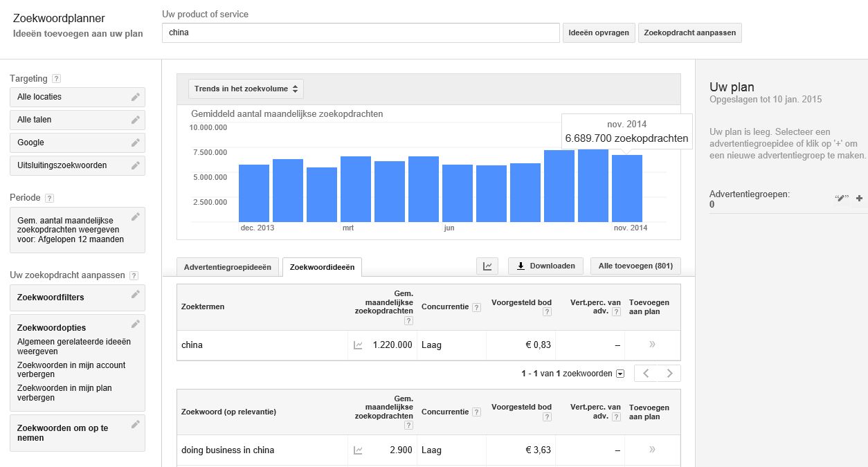Image resolution: width=868 pixels, height=467 pixels.
Task: Click Ideeën opvragen button
Action: coord(599,33)
